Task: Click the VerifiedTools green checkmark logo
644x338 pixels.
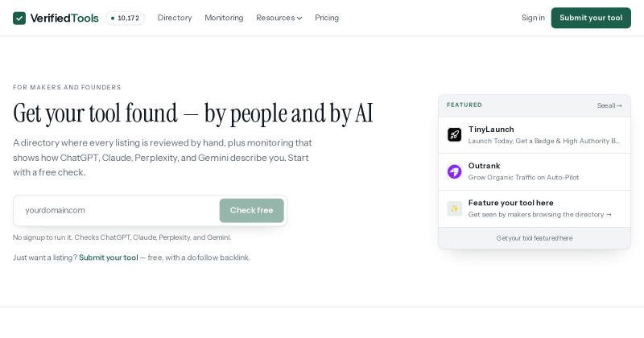Action: point(19,18)
